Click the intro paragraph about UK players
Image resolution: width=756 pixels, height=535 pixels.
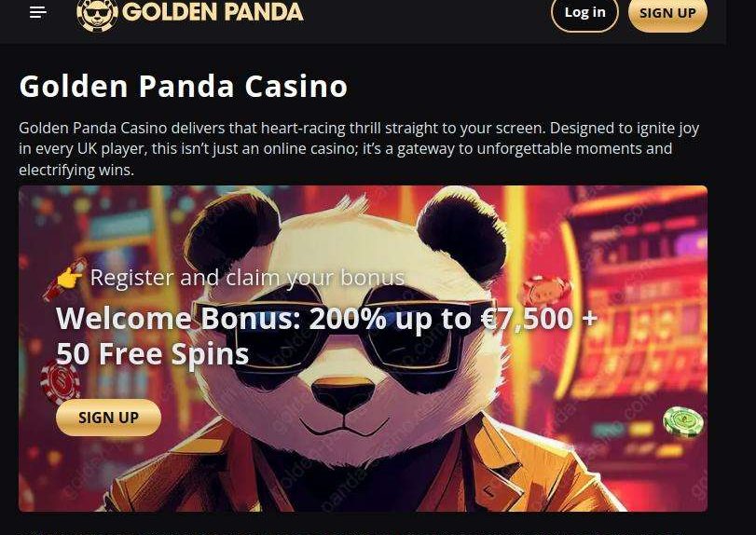(359, 148)
